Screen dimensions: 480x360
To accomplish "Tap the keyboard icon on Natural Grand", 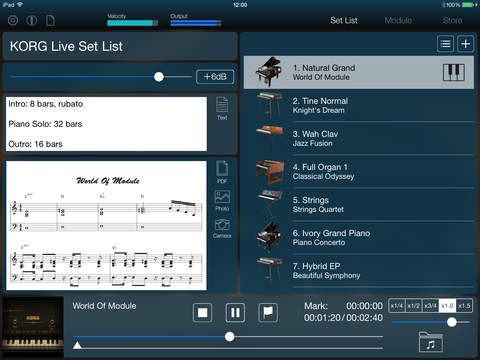I will (x=454, y=72).
